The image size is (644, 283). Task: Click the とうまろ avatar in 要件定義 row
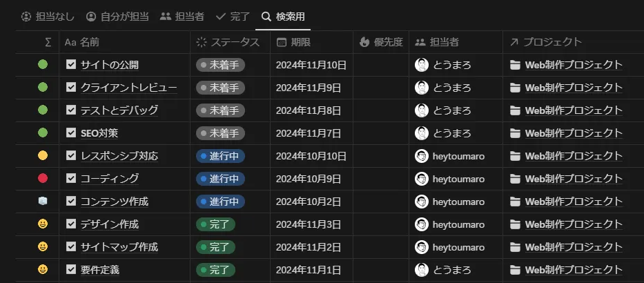click(422, 270)
